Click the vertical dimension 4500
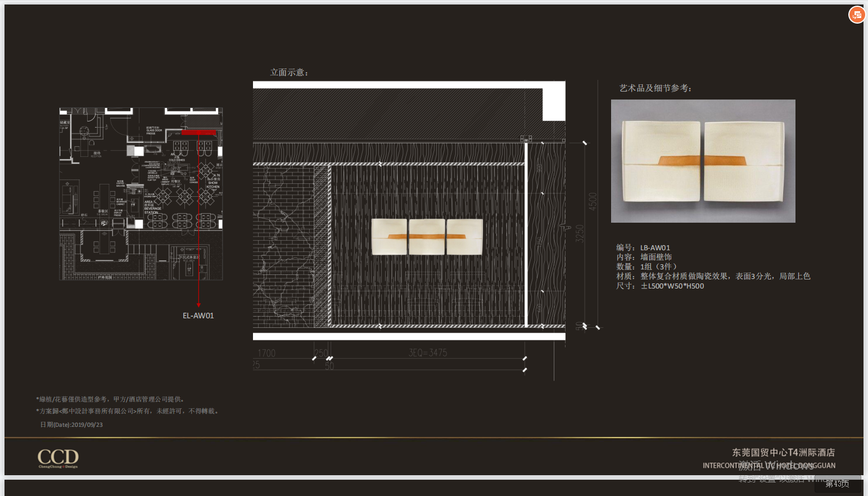The width and height of the screenshot is (868, 496). 593,201
